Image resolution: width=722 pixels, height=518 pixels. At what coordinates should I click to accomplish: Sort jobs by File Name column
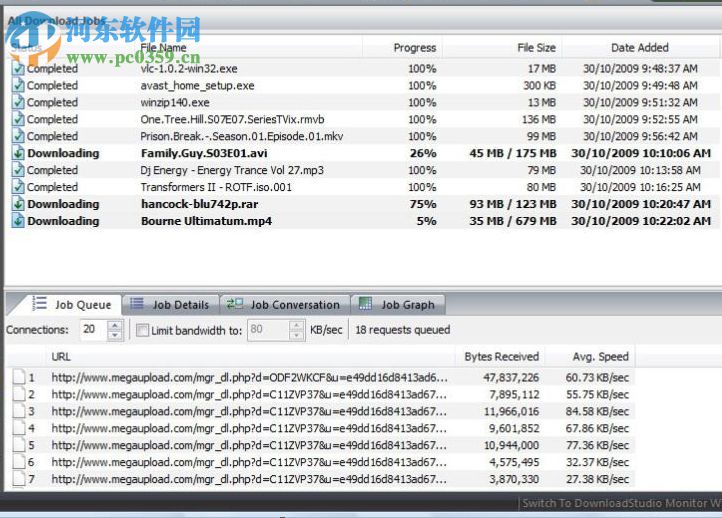(163, 47)
